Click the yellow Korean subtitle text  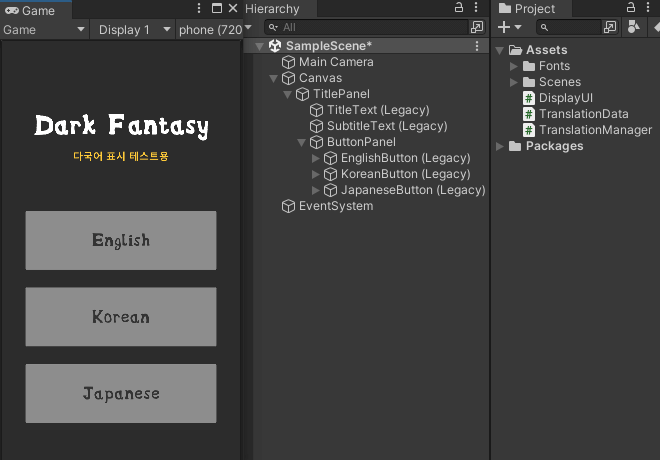121,156
